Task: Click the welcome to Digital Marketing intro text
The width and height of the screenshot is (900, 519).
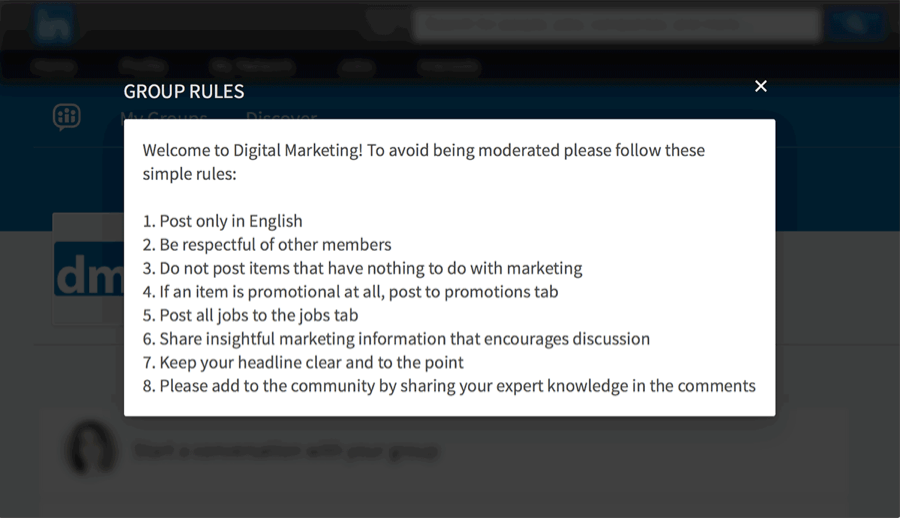Action: pyautogui.click(x=424, y=161)
